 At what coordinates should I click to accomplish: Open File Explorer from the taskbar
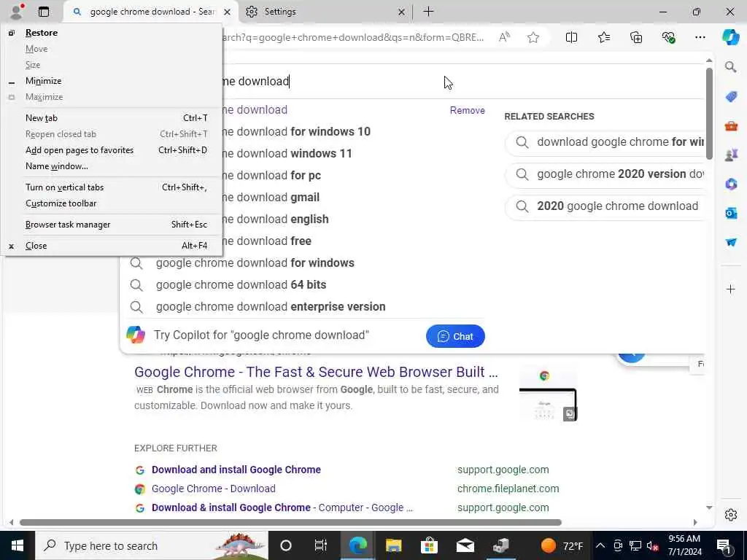pos(393,545)
